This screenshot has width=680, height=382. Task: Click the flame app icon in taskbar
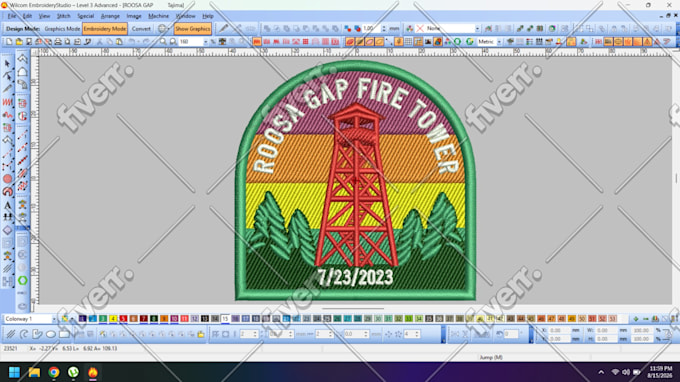(93, 372)
